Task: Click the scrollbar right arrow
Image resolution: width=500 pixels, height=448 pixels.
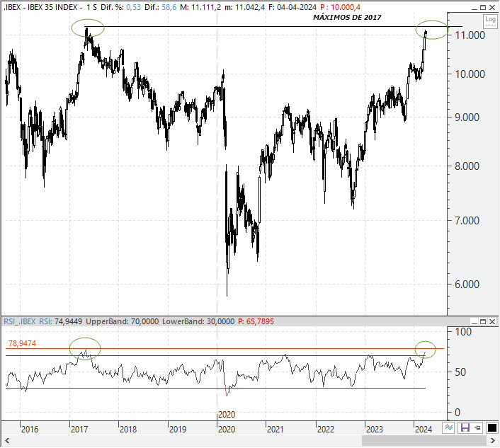Action: (x=493, y=441)
